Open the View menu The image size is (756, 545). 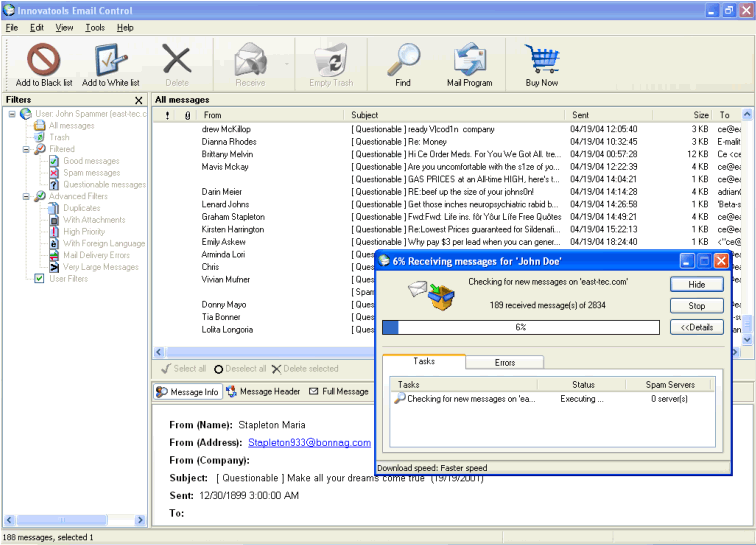[x=64, y=27]
